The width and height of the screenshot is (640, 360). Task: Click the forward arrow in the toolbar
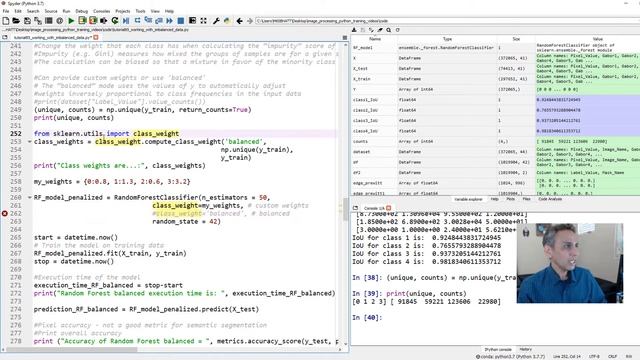click(250, 20)
